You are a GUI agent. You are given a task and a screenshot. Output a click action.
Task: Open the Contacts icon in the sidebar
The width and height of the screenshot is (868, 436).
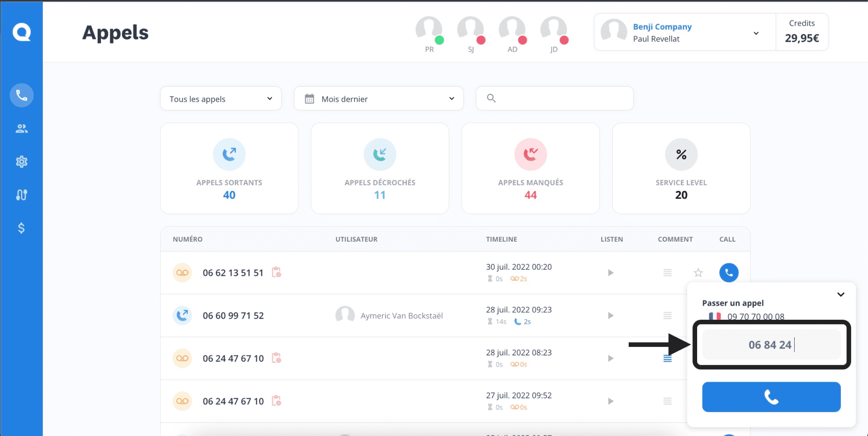click(22, 129)
